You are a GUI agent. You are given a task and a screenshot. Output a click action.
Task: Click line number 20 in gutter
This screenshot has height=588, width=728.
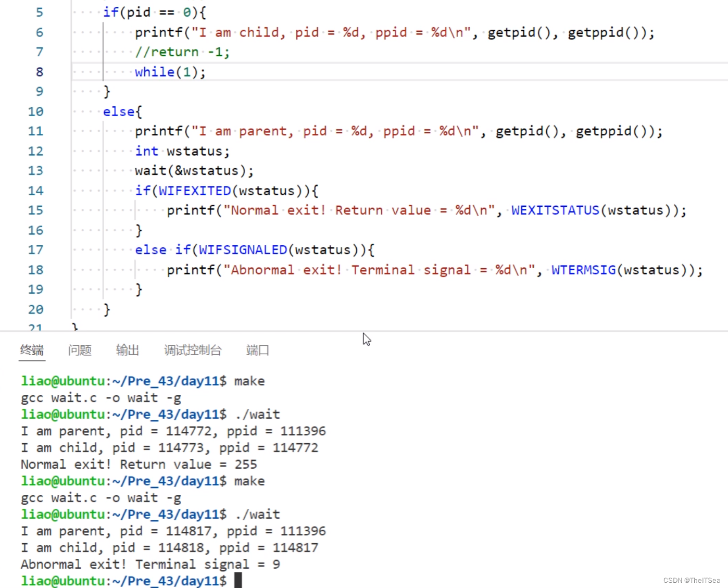pos(35,309)
